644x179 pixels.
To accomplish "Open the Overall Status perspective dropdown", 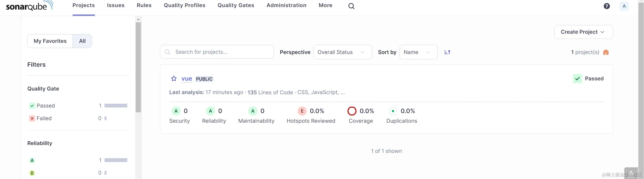I will pos(342,52).
